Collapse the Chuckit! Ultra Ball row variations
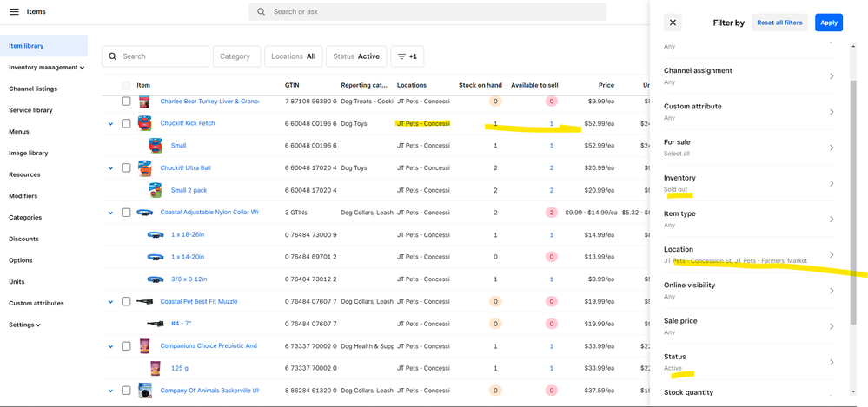The height and width of the screenshot is (407, 868). click(x=110, y=168)
